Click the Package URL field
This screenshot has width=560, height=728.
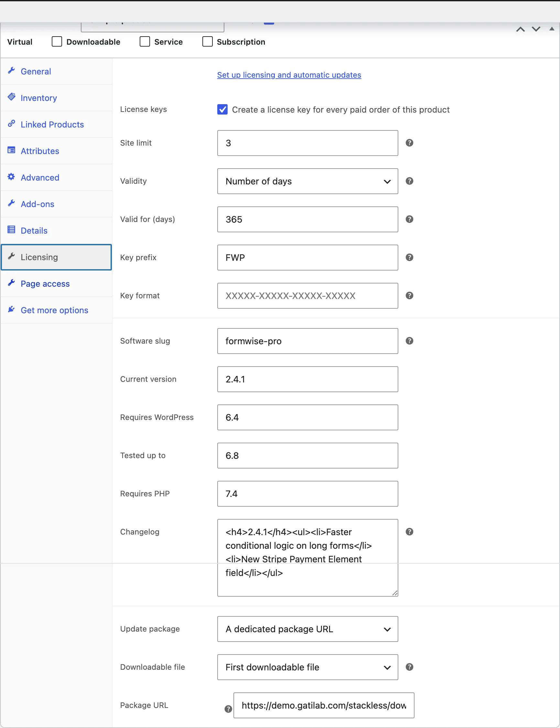pos(324,705)
